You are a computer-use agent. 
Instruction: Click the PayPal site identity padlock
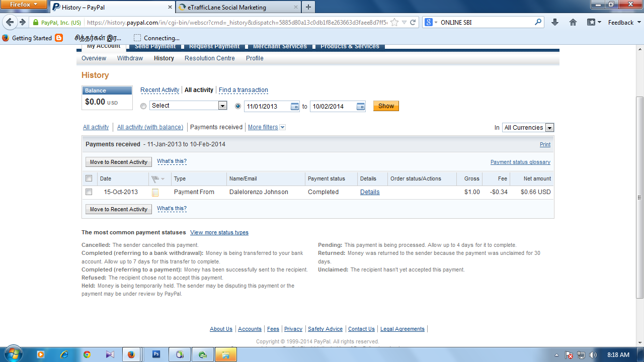pos(35,23)
